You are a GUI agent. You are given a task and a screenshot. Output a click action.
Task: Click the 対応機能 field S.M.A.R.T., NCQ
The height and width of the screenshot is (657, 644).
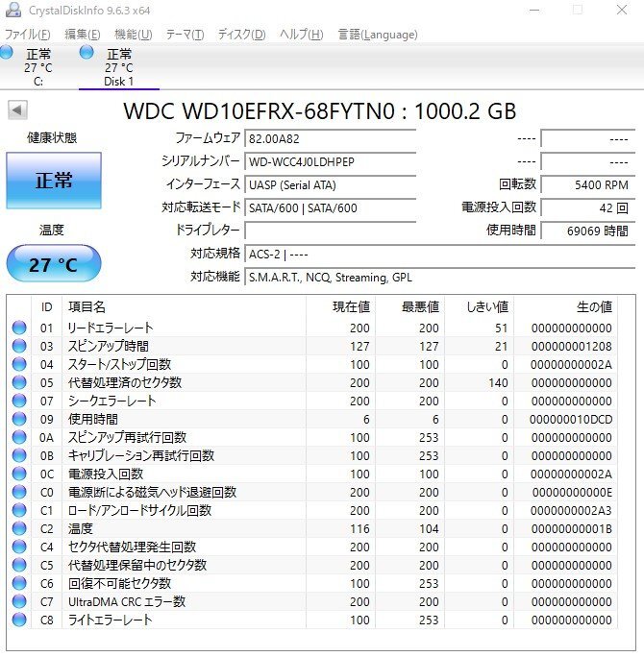(x=440, y=277)
